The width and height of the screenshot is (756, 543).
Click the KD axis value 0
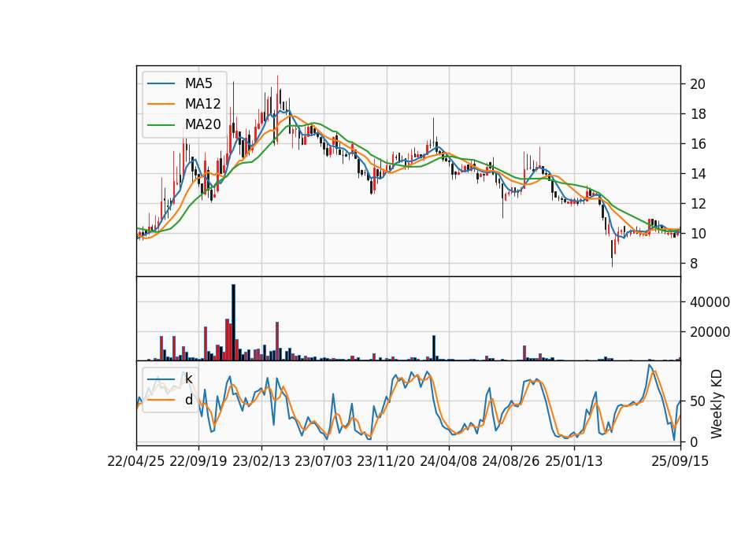point(694,441)
